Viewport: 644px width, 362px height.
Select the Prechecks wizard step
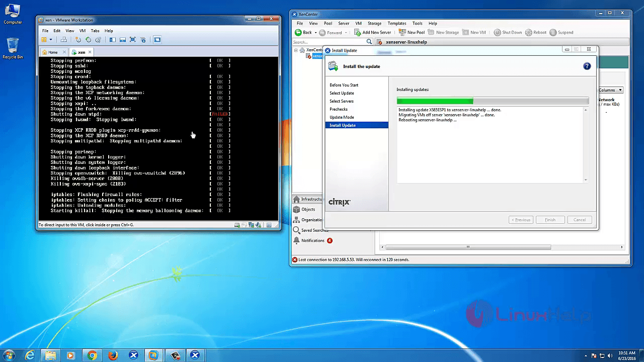pos(339,109)
